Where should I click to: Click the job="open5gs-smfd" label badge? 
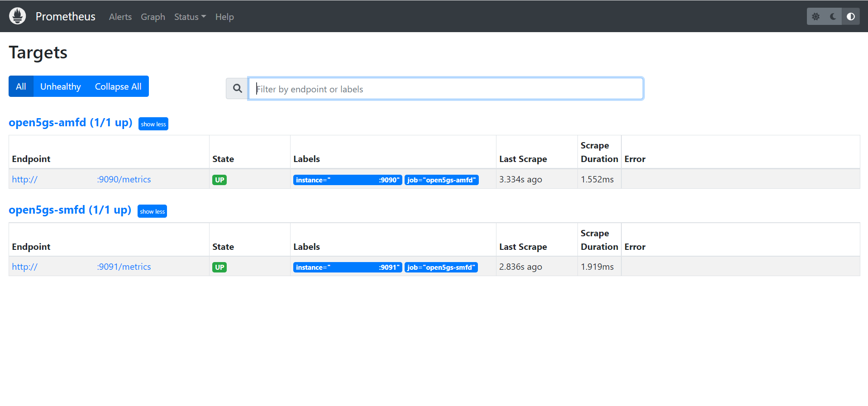click(x=441, y=267)
